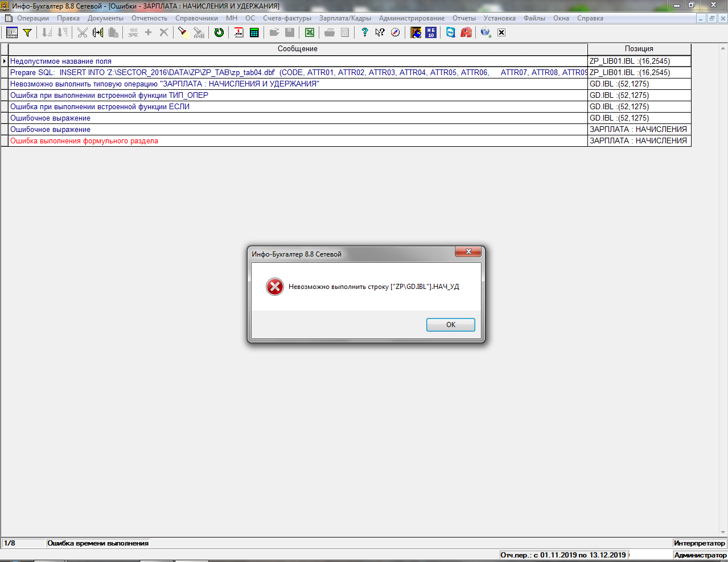Open the Отчетность menu
Image resolution: width=728 pixels, height=562 pixels.
click(150, 18)
